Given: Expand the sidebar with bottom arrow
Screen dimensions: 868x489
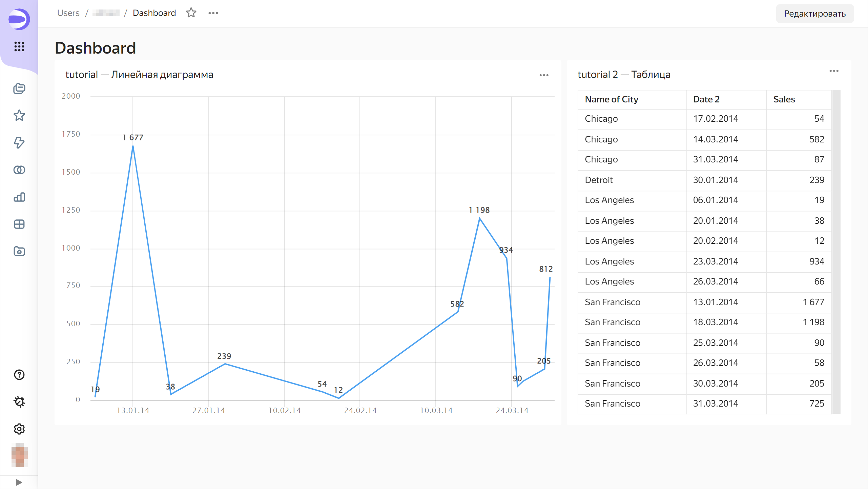Looking at the screenshot, I should point(19,482).
